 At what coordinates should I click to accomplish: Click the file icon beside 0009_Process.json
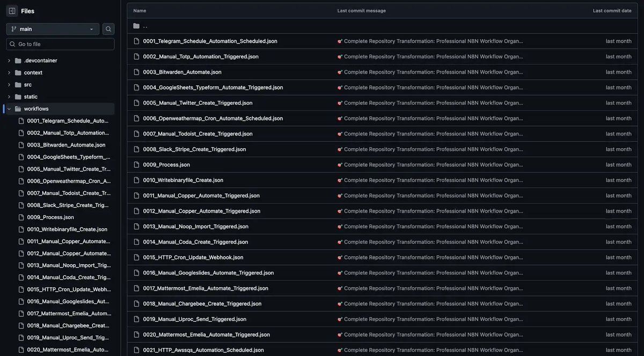coord(136,164)
